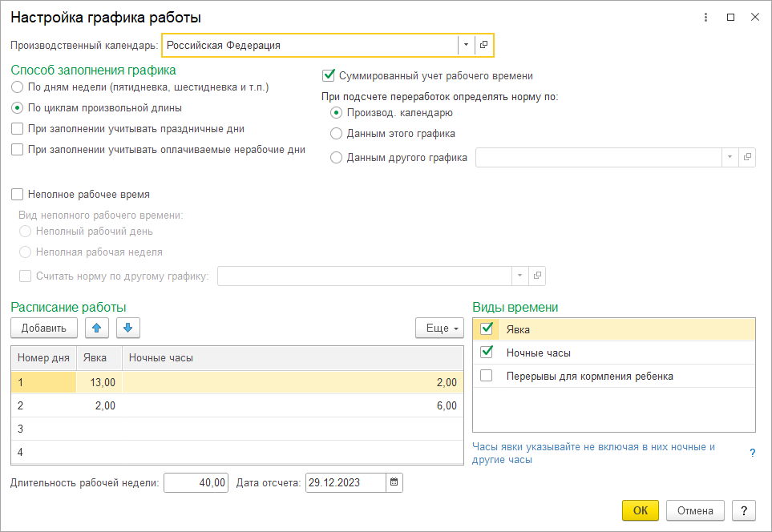Screen dimensions: 772x532
Task: Confirm with the yellow ОК button
Action: [640, 510]
